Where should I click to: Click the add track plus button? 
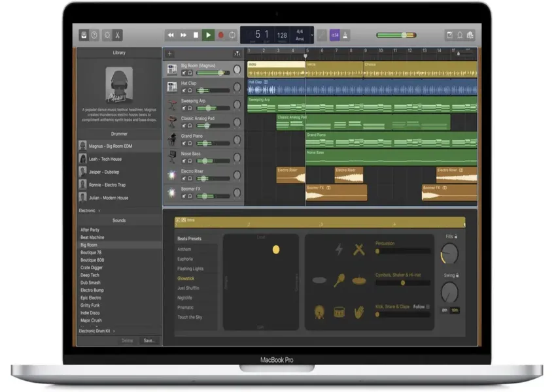[170, 54]
